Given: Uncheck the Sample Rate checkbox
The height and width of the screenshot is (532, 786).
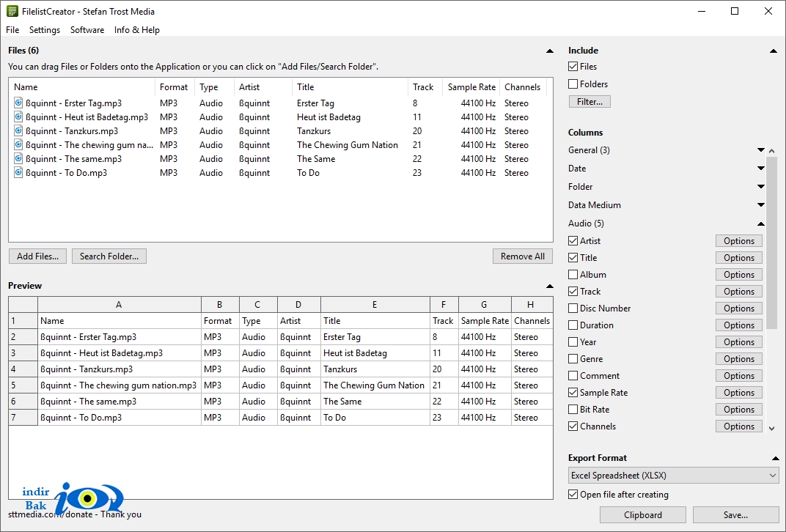Looking at the screenshot, I should coord(573,393).
